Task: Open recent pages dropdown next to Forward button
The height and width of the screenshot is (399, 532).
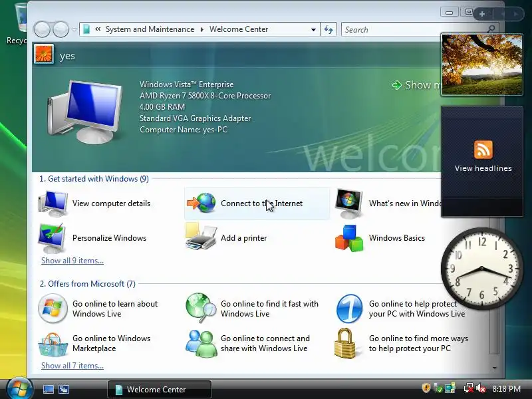Action: pos(74,29)
